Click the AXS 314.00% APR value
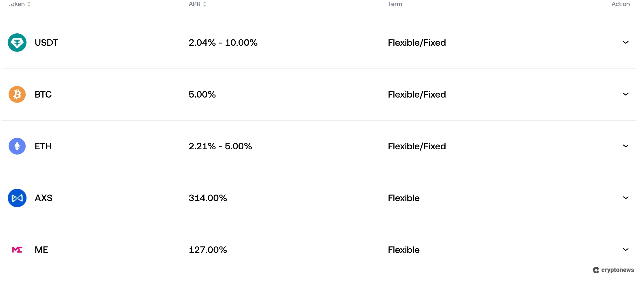Screen dimensions: 644x282 coord(208,198)
